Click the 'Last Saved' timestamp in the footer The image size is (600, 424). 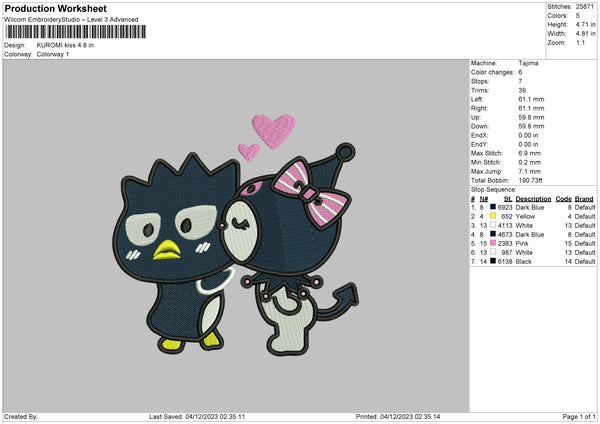(197, 416)
